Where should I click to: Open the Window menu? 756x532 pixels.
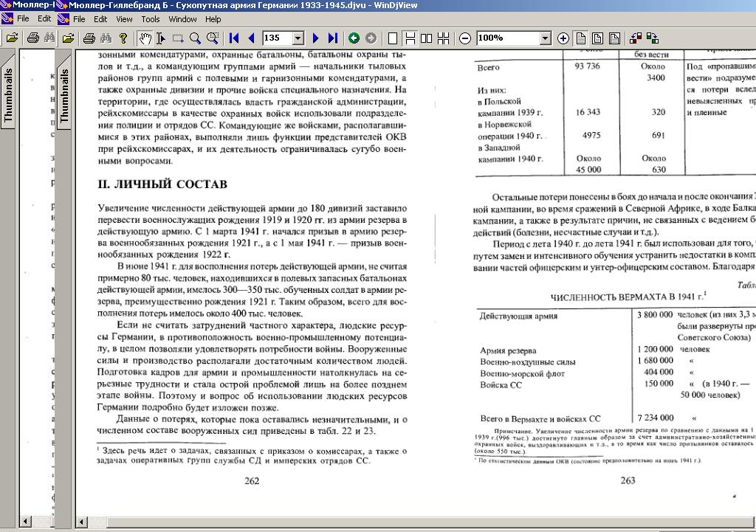click(x=182, y=19)
